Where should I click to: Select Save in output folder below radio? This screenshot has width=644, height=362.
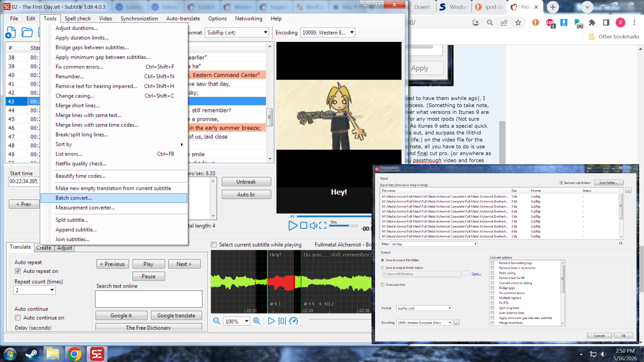(x=382, y=268)
